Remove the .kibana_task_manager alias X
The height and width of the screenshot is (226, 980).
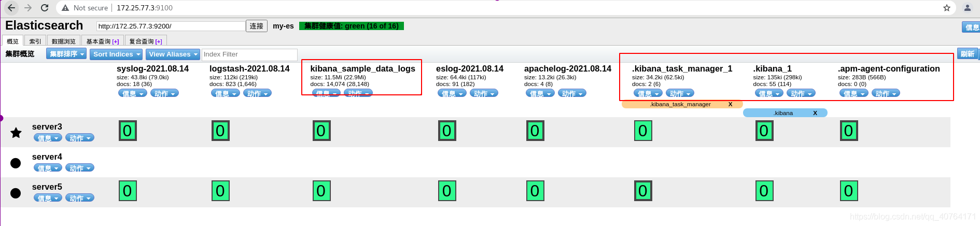pos(730,104)
